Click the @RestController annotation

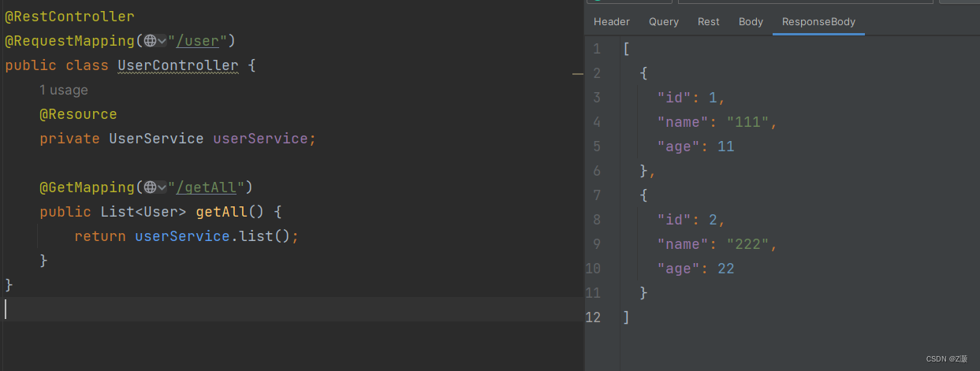[x=69, y=17]
